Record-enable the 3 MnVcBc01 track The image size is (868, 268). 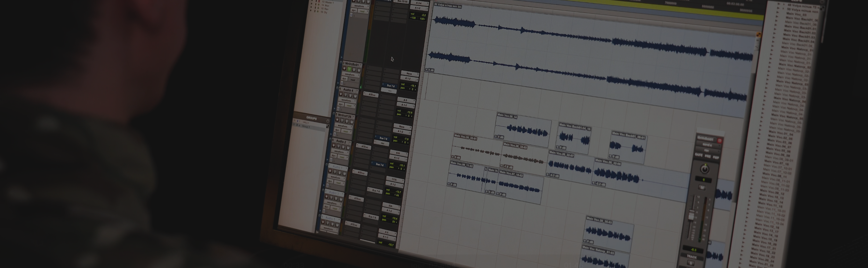click(344, 68)
